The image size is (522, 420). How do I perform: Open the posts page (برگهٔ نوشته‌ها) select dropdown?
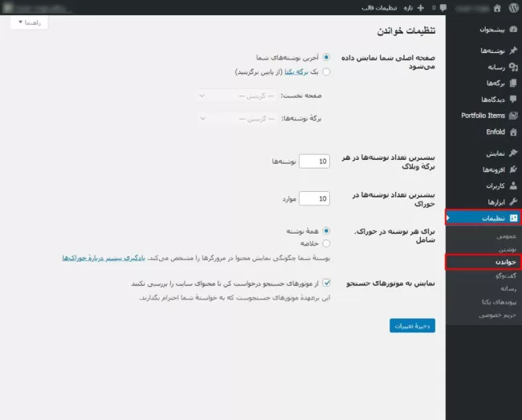[x=238, y=119]
